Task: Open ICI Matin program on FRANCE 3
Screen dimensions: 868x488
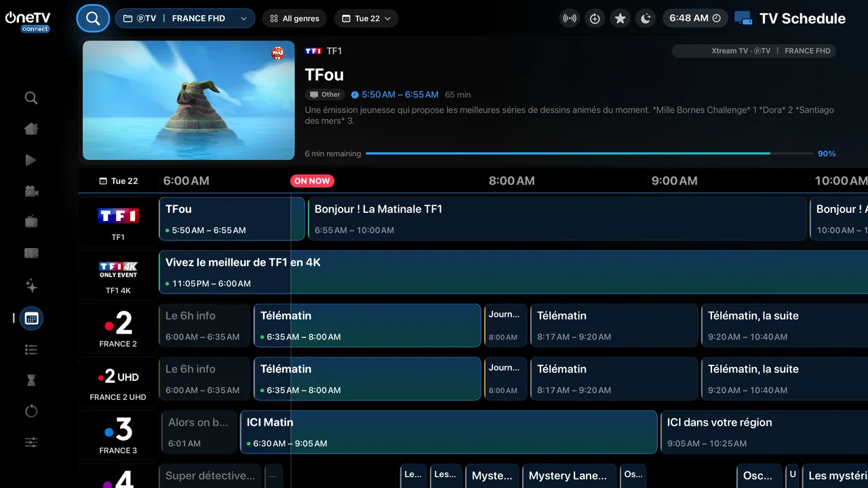Action: pyautogui.click(x=449, y=432)
